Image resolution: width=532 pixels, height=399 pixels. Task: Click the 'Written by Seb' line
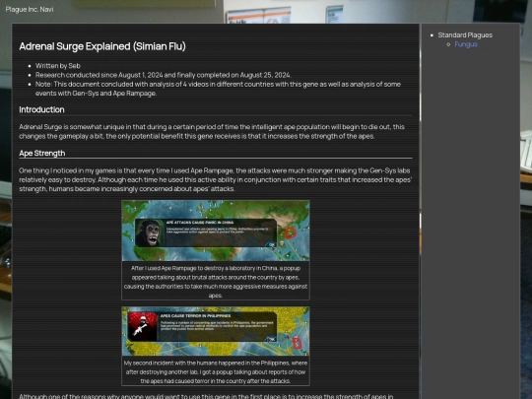click(58, 66)
